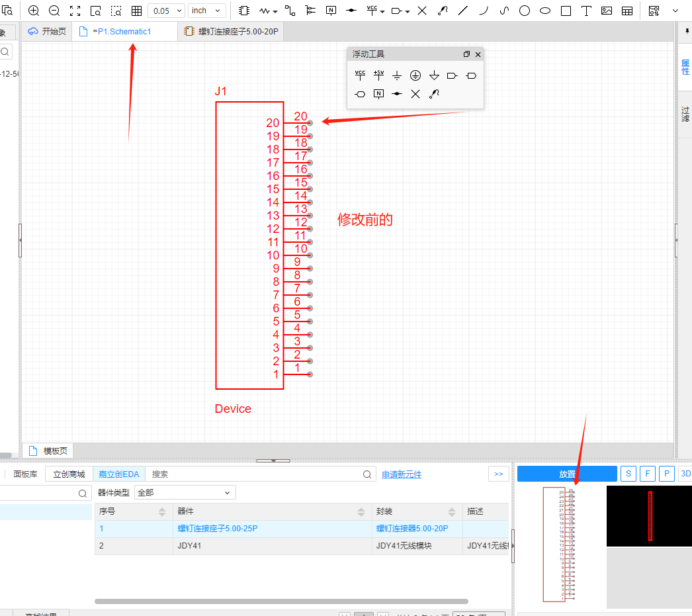Viewport: 692px width, 616px height.
Task: Open the inch unit dropdown
Action: pyautogui.click(x=207, y=11)
